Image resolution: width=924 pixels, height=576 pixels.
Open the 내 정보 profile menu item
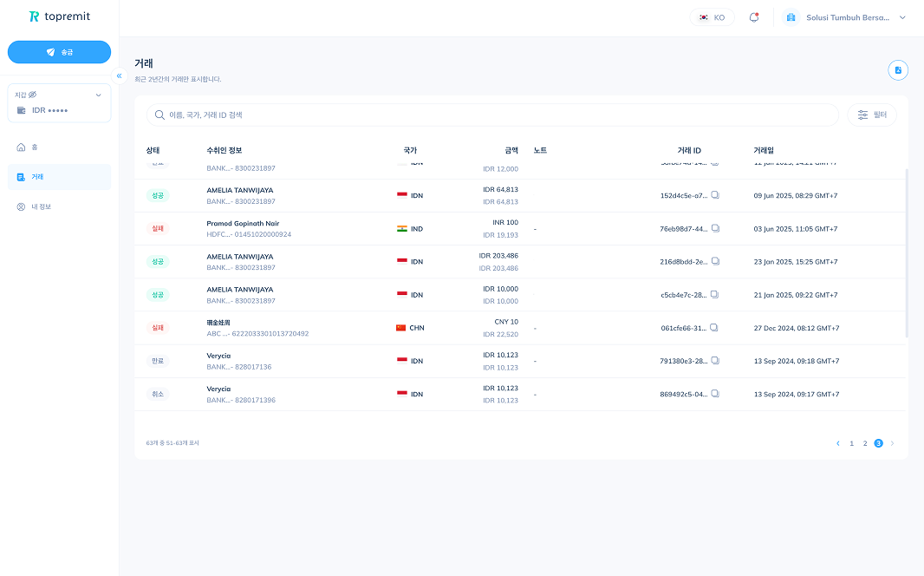[x=59, y=207]
